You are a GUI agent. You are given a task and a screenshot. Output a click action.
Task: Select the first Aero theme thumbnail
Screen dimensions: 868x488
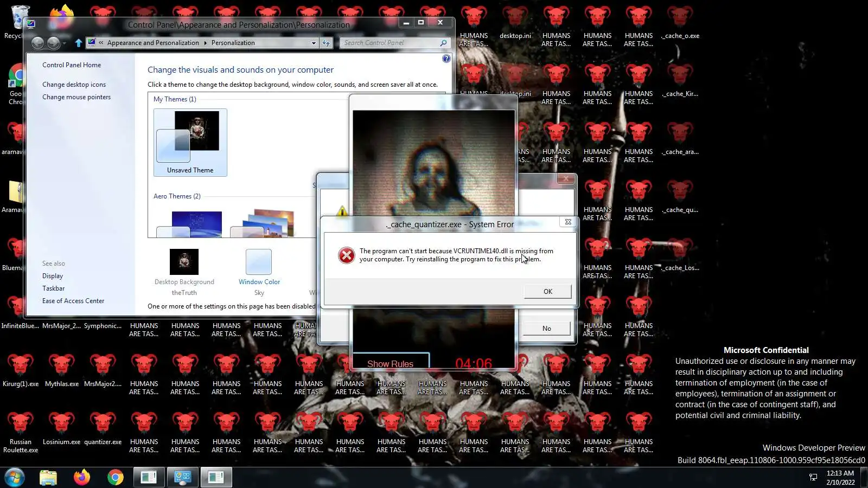pyautogui.click(x=189, y=224)
